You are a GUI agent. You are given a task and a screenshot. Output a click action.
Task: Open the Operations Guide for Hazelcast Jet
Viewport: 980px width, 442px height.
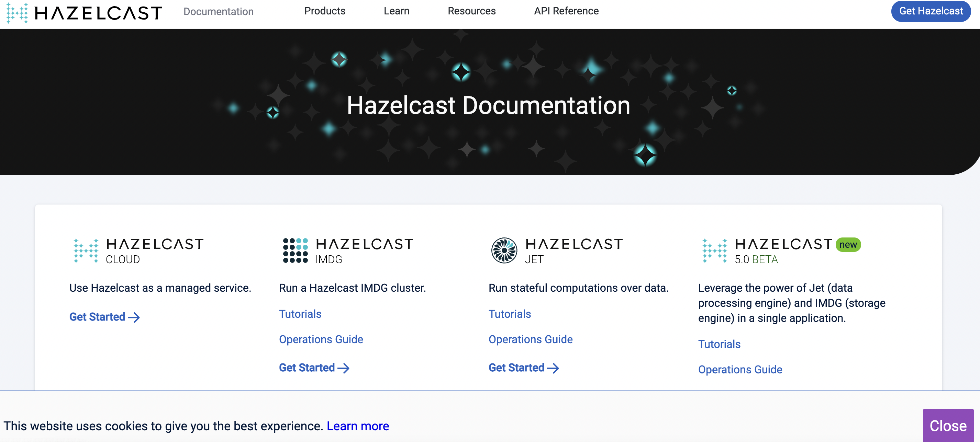531,339
